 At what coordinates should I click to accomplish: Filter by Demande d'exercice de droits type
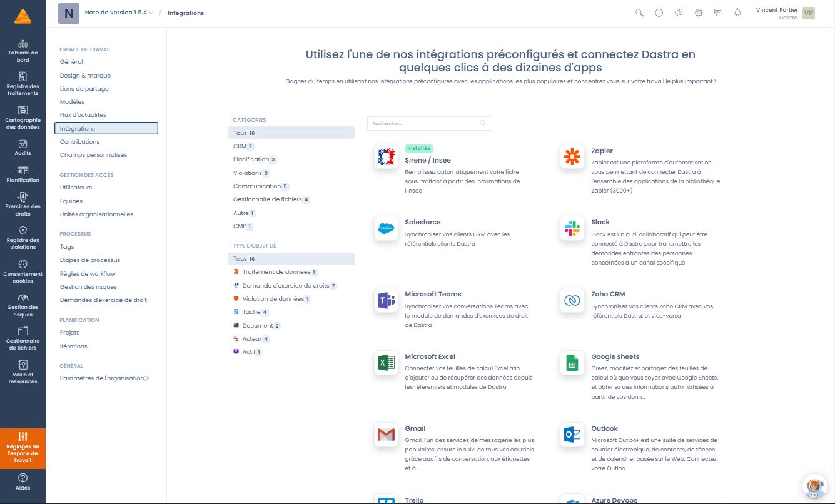pyautogui.click(x=285, y=286)
